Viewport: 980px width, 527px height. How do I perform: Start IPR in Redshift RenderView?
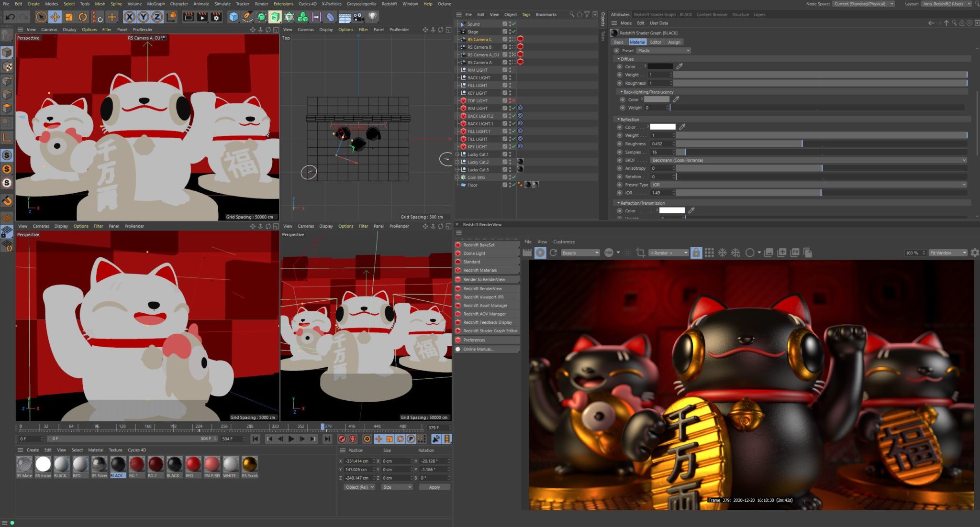(x=540, y=253)
